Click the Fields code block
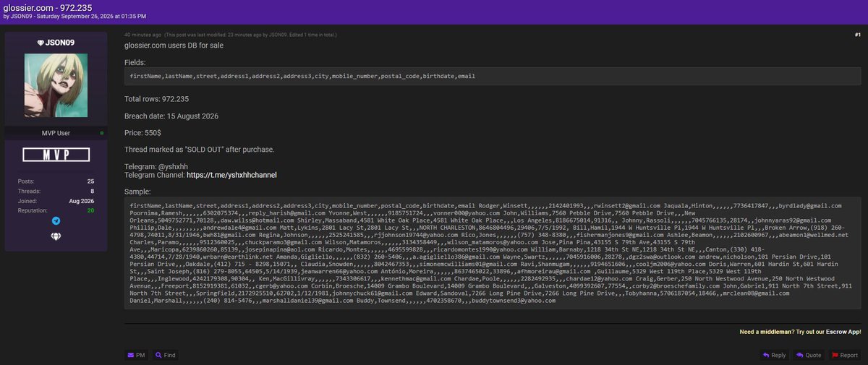 coord(493,76)
